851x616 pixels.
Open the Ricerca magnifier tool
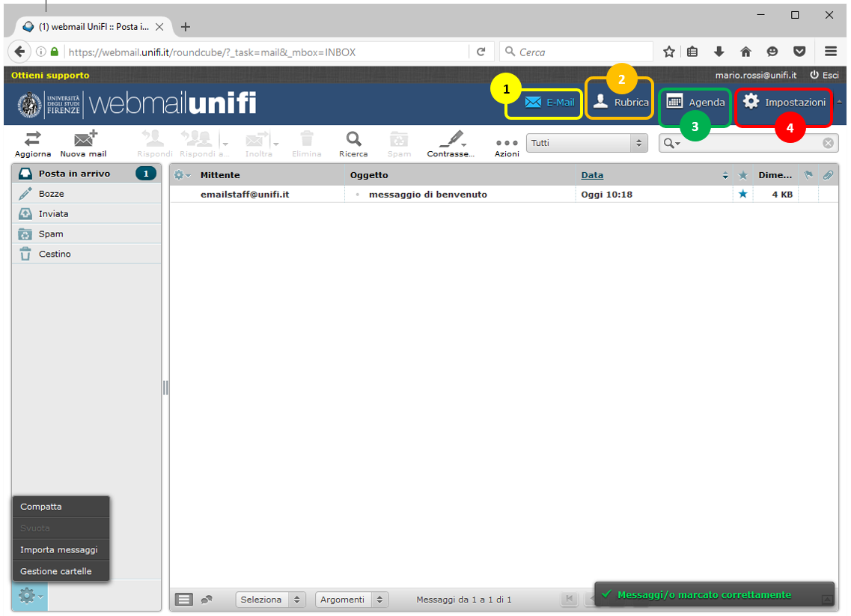[354, 139]
